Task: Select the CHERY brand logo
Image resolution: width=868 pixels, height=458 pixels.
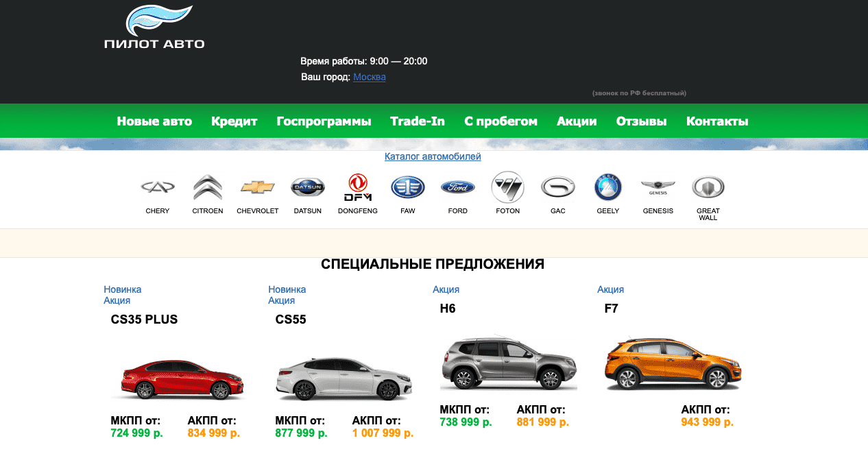Action: pos(157,186)
